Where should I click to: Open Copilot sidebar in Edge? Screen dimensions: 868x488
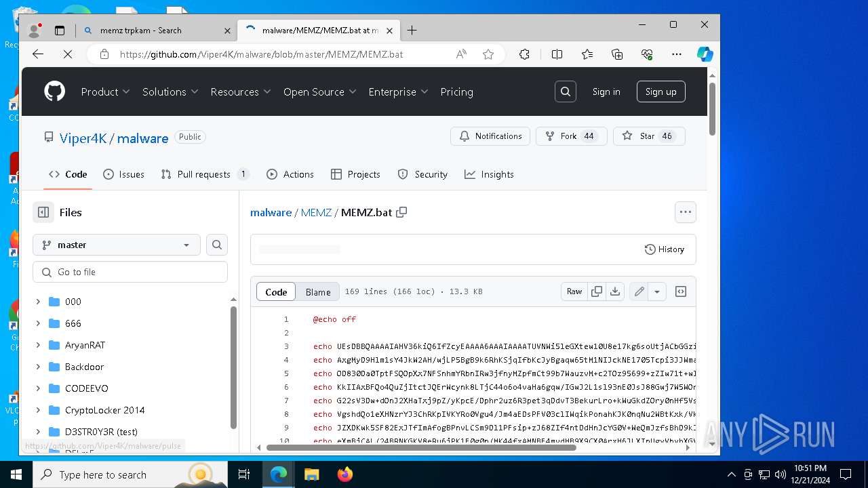point(705,54)
